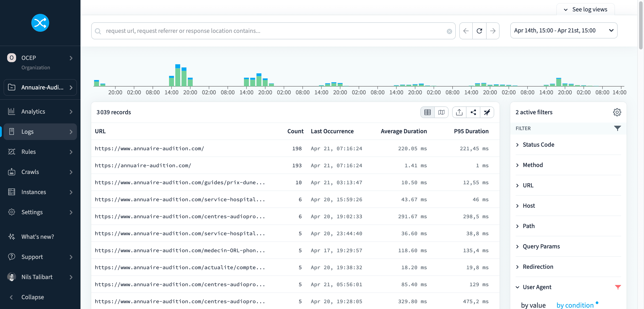Expand the Status Code filter
644x309 pixels.
coord(568,144)
